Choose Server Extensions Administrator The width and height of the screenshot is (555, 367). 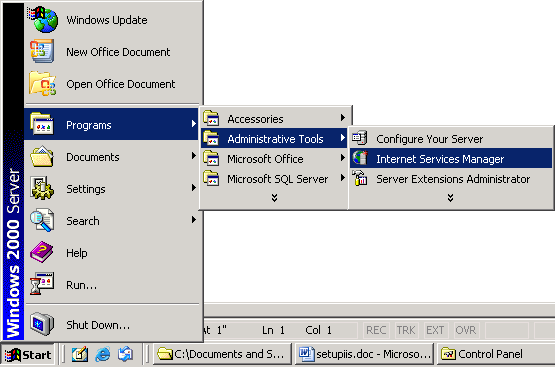coord(451,179)
